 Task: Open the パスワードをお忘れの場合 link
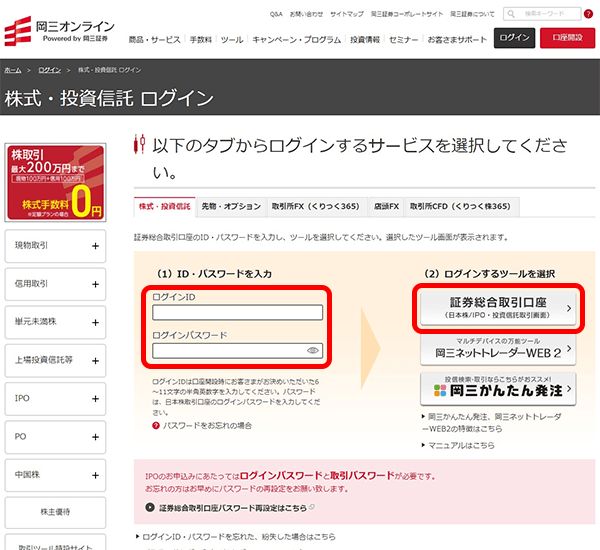[x=207, y=426]
